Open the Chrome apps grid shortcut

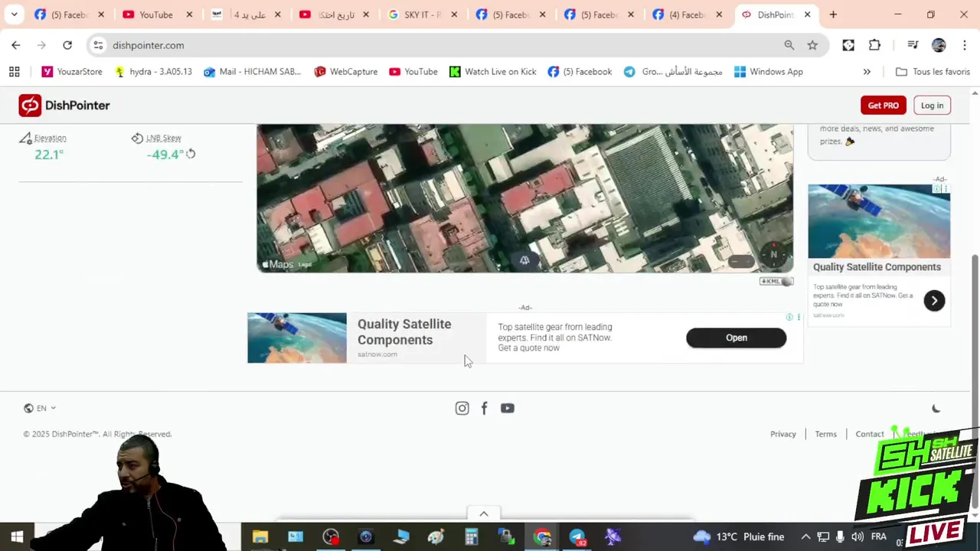pyautogui.click(x=14, y=72)
